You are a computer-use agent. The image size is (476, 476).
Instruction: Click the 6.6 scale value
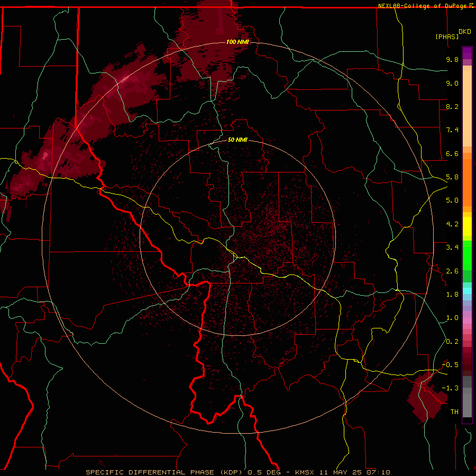[x=452, y=153]
